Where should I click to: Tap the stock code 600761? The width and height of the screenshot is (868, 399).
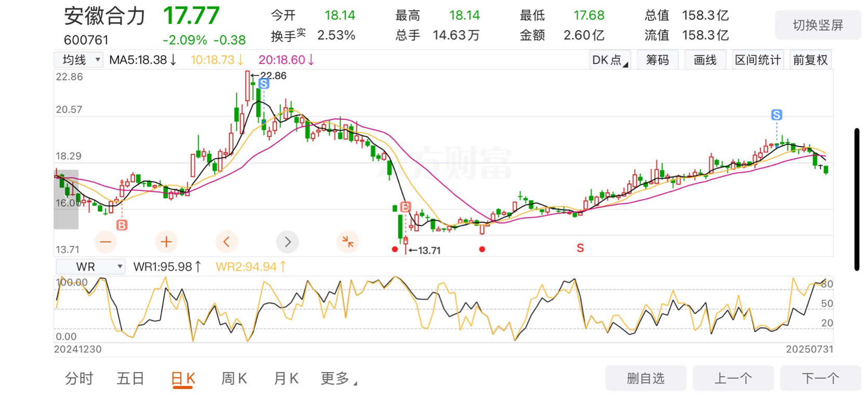86,40
